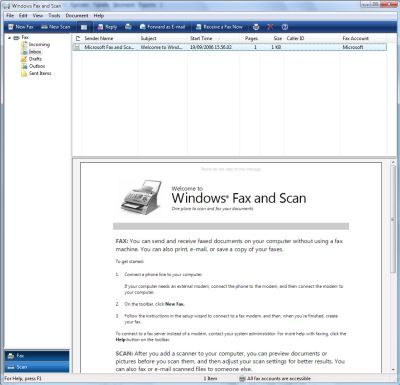Sort by Fax Account column header
The image size is (400, 385).
[363, 38]
